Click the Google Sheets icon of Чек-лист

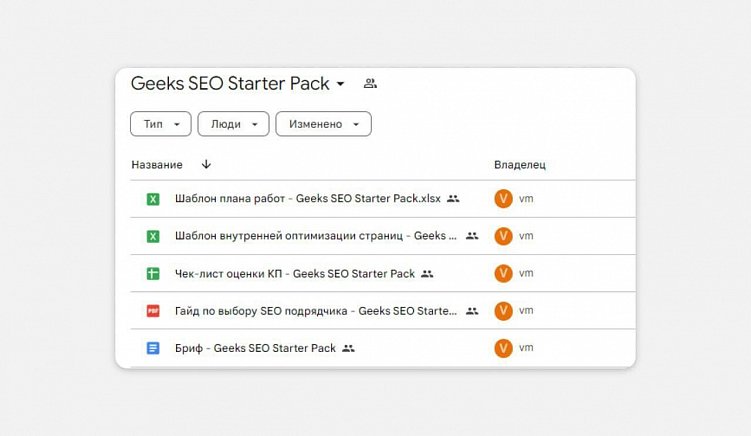(153, 273)
